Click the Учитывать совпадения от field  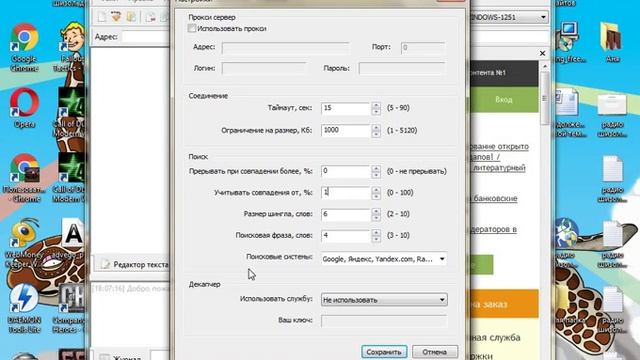pyautogui.click(x=346, y=193)
